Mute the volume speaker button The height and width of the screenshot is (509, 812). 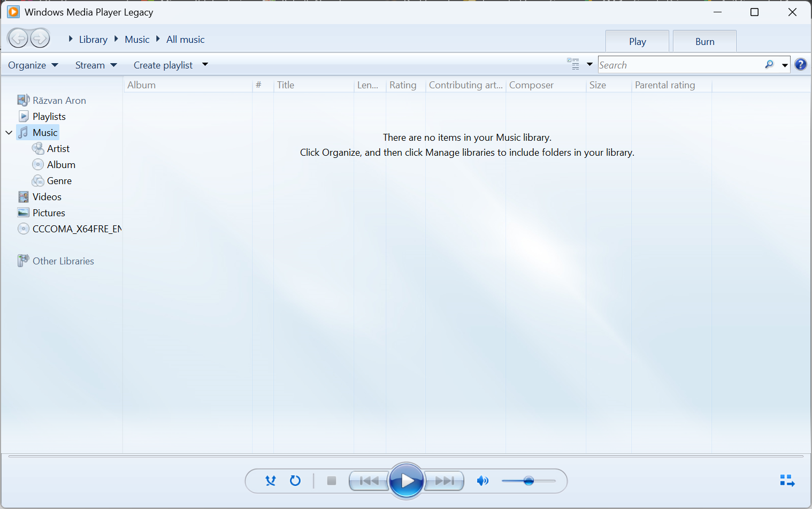[482, 481]
